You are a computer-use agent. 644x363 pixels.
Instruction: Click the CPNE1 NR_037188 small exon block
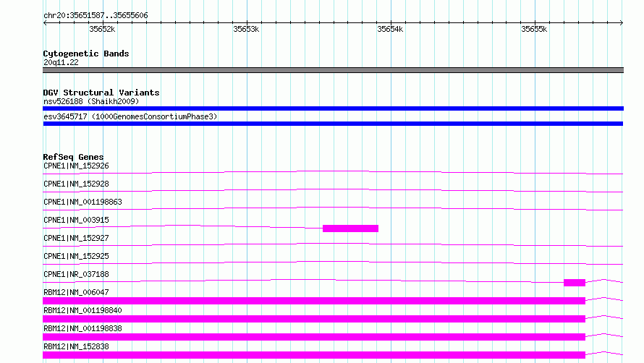click(575, 283)
